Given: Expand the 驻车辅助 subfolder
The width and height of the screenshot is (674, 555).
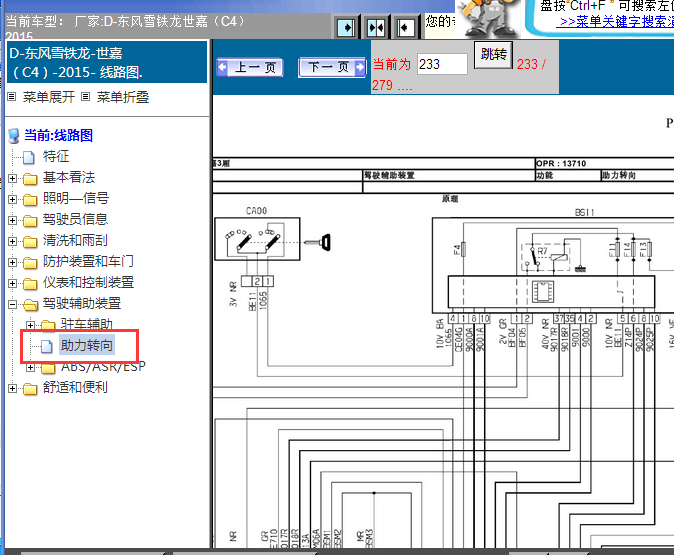Looking at the screenshot, I should tap(30, 325).
